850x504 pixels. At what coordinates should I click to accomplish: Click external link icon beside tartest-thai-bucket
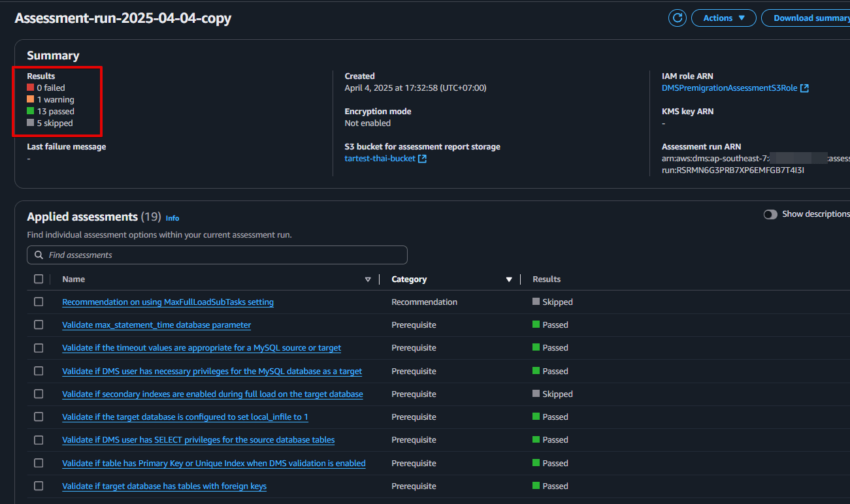(422, 159)
